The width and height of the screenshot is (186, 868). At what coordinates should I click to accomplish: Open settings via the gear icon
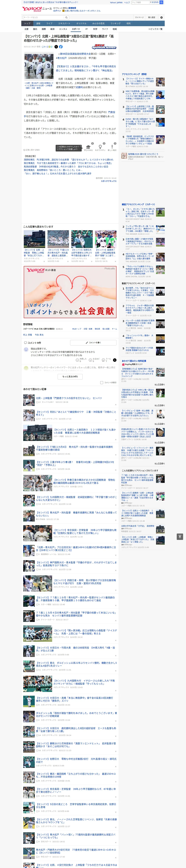point(161,18)
